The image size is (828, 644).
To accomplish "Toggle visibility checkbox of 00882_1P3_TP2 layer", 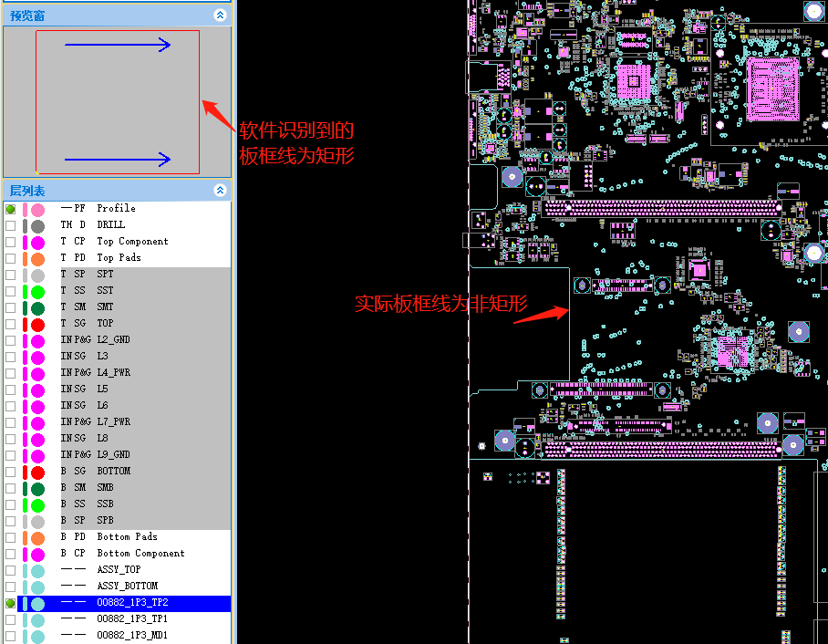I will [11, 603].
